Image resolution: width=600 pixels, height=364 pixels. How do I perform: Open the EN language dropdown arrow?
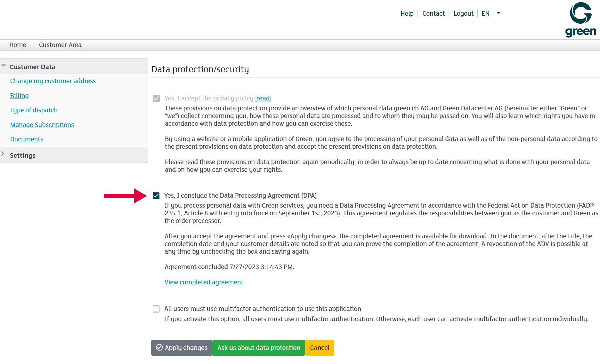(x=498, y=13)
